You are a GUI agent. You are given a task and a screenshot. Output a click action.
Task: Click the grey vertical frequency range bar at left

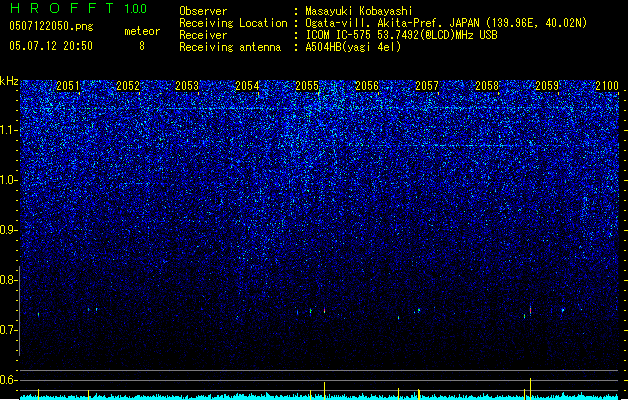pyautogui.click(x=19, y=311)
